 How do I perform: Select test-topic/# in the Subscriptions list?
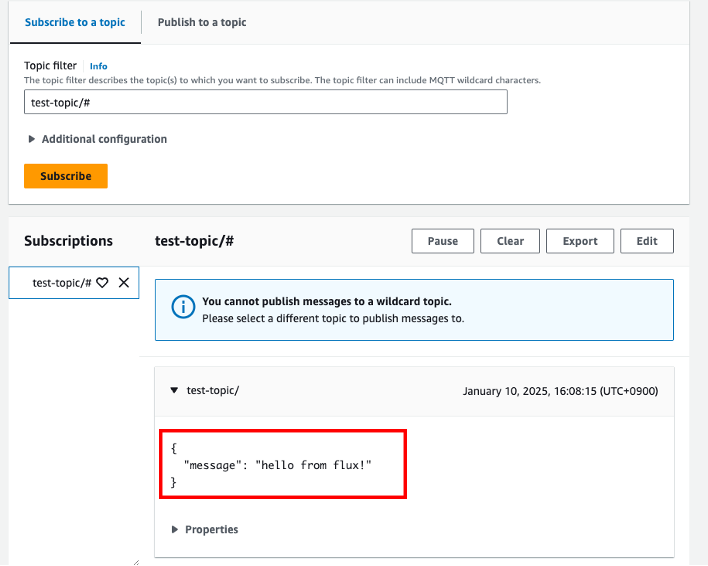coord(61,283)
